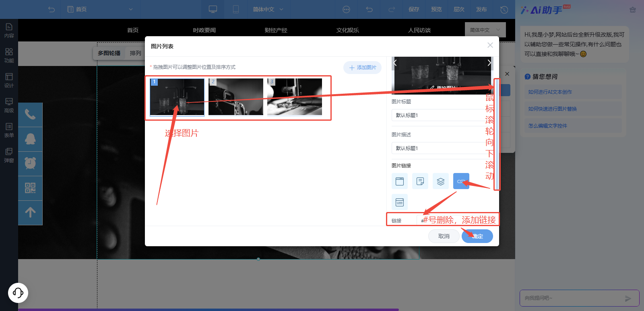Select image thumbnail number 1

pyautogui.click(x=177, y=97)
